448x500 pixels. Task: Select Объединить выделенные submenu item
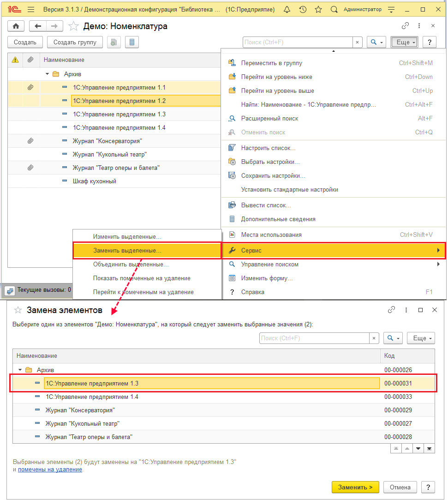(147, 265)
